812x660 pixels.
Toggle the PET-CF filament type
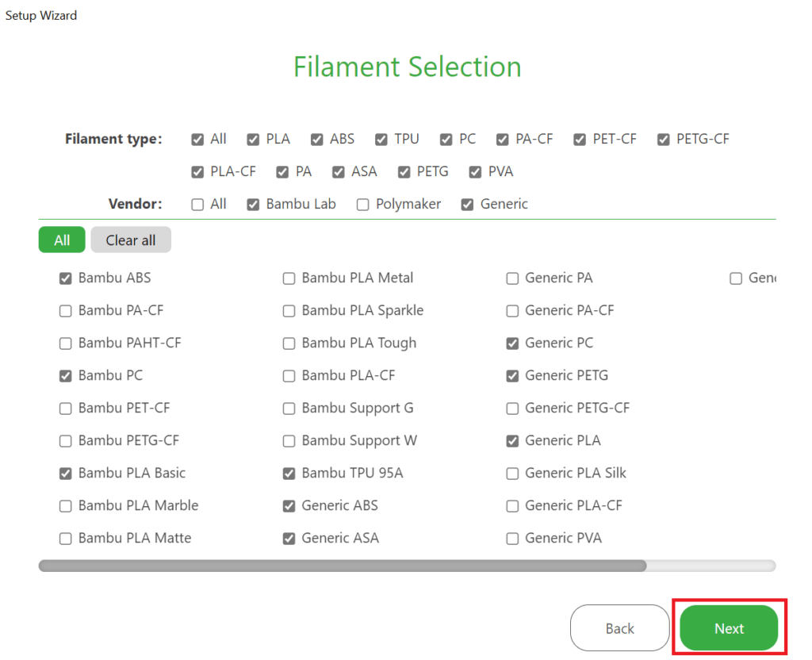pos(580,140)
